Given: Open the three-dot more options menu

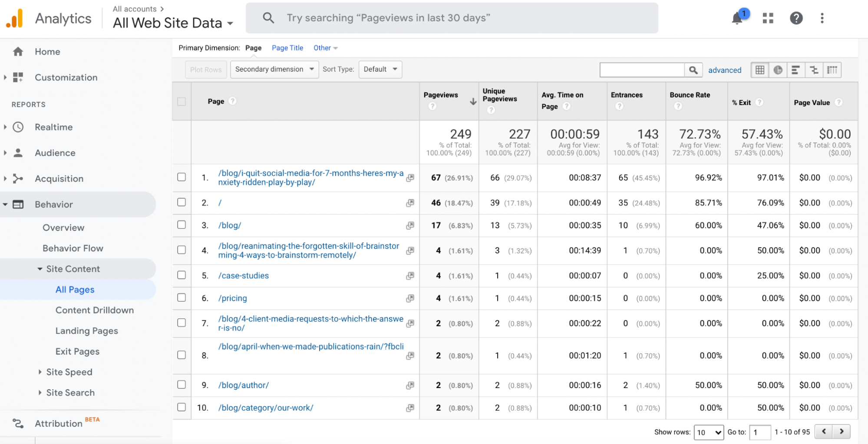Looking at the screenshot, I should click(822, 18).
